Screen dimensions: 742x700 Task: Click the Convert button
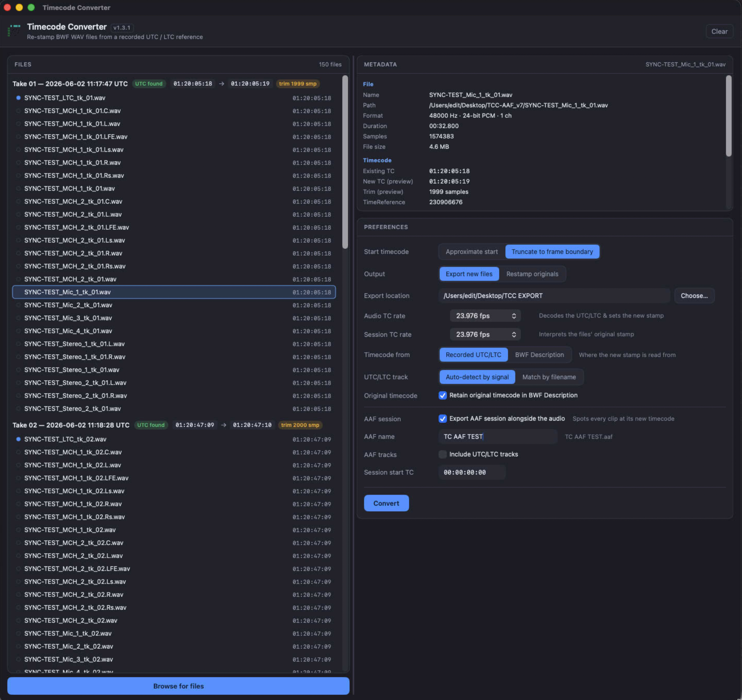pos(386,503)
